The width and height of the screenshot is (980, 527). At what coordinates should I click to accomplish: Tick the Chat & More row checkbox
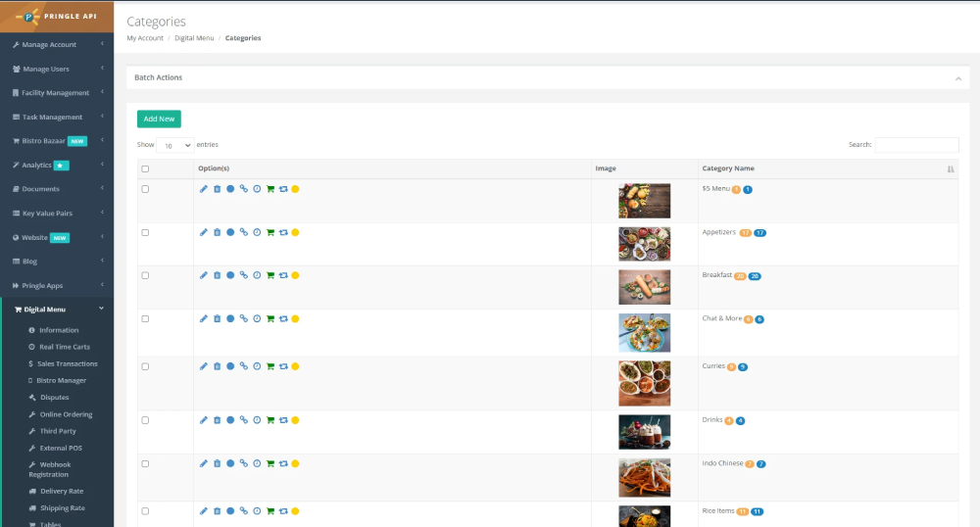coord(146,318)
